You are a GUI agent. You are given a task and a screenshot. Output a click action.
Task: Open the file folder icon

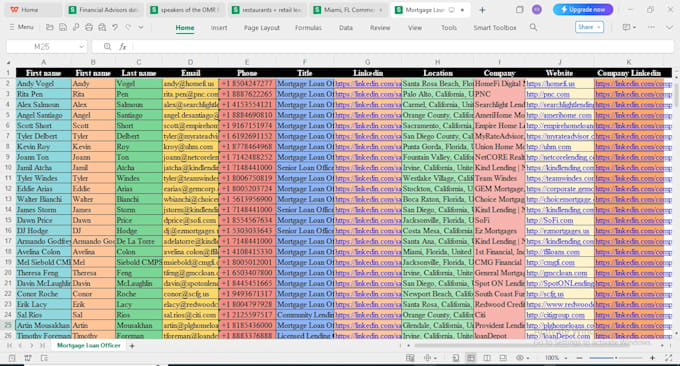click(50, 27)
